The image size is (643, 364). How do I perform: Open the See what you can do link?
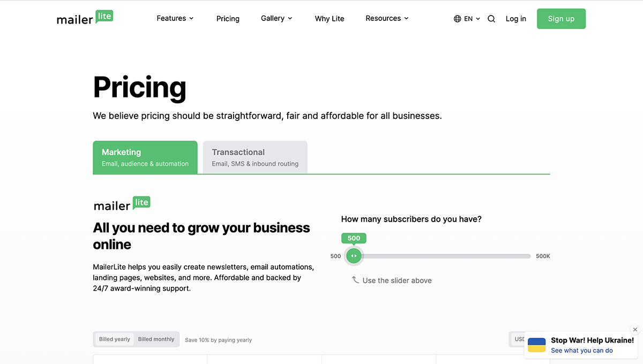[x=581, y=351]
